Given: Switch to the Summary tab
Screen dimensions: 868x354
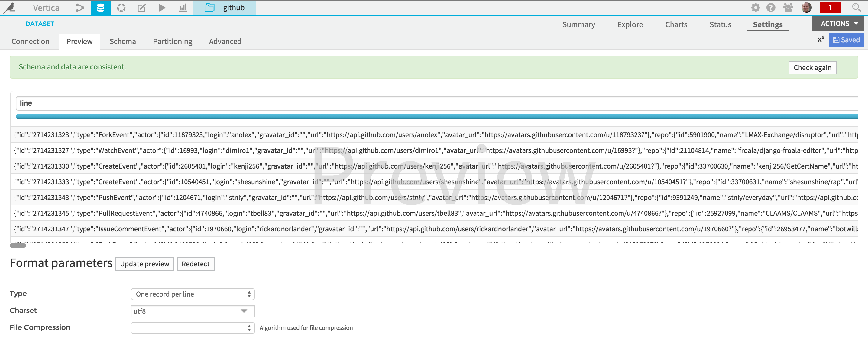Looking at the screenshot, I should (578, 24).
